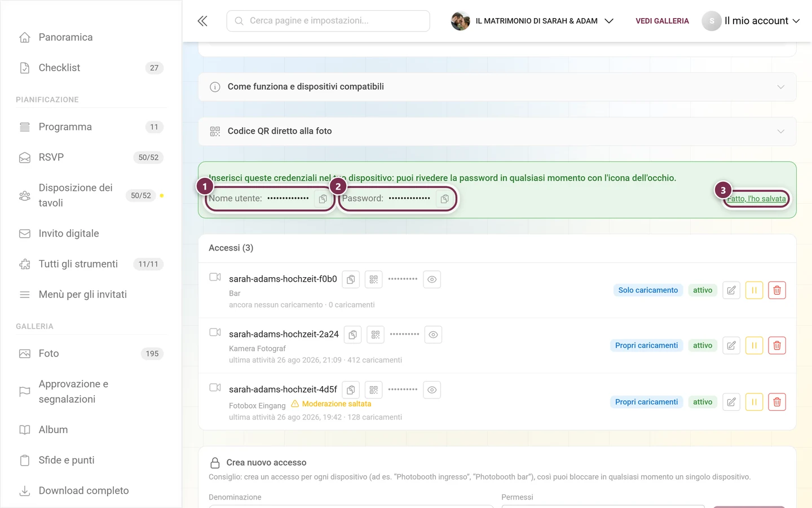Go to Sfide e punti
The image size is (812, 508).
(x=91, y=460)
